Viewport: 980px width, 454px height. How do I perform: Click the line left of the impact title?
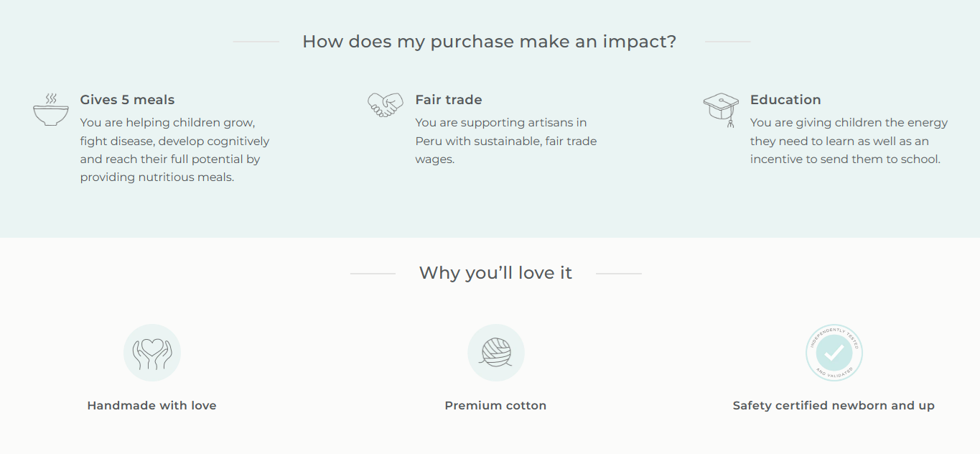click(x=256, y=42)
